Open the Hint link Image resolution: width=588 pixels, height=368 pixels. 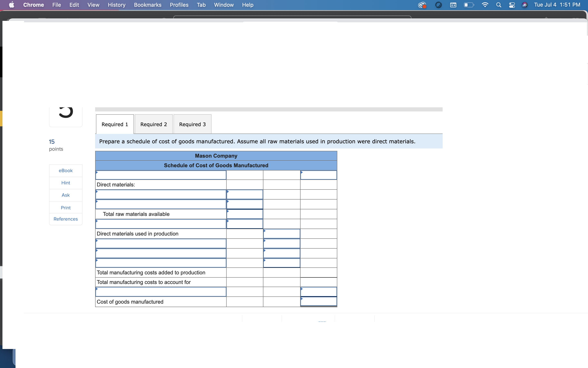click(66, 183)
